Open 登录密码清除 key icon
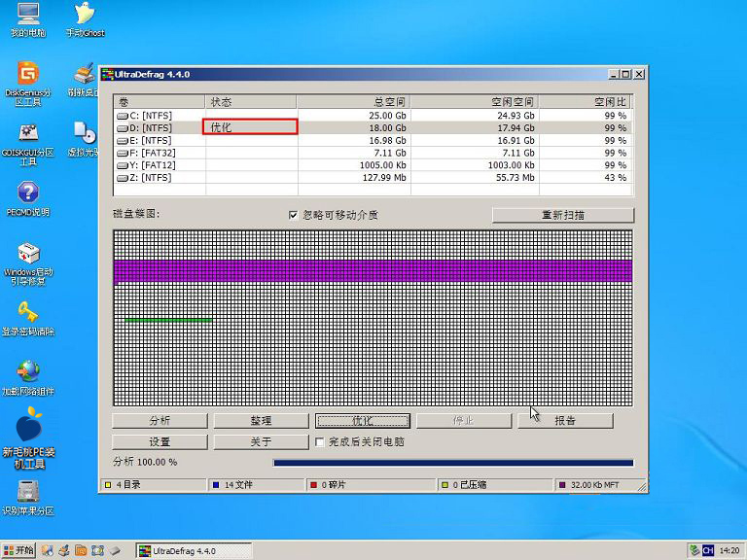 pos(27,319)
